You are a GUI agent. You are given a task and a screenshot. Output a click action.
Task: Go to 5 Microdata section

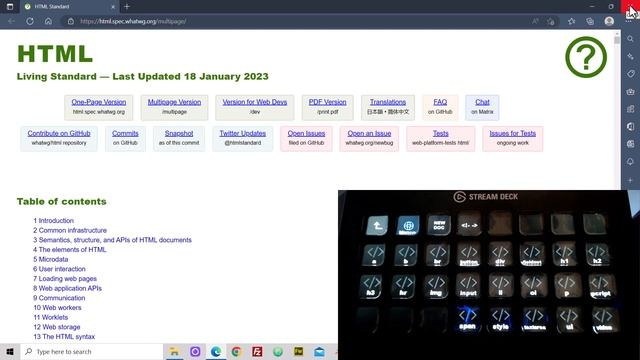[x=51, y=259]
